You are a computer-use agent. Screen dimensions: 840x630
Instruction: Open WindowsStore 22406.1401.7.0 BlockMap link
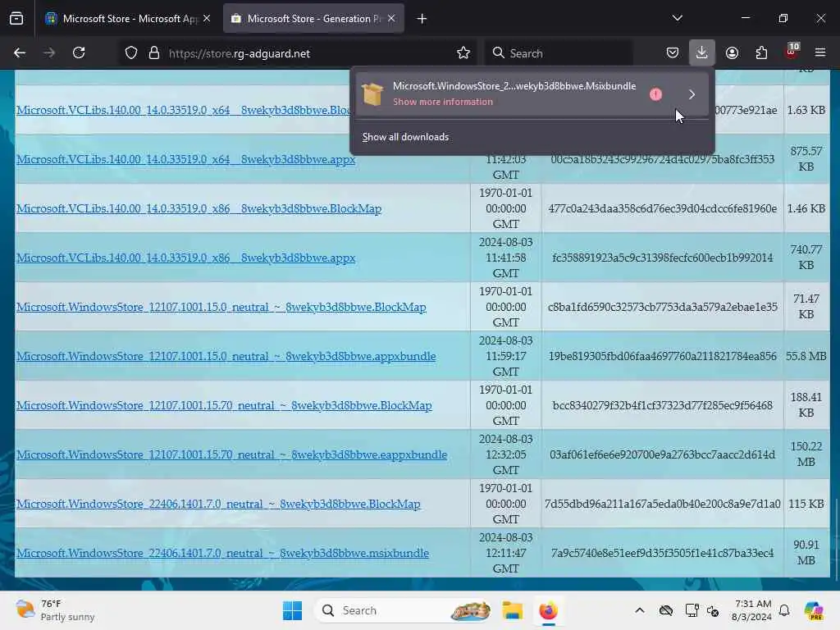[218, 504]
